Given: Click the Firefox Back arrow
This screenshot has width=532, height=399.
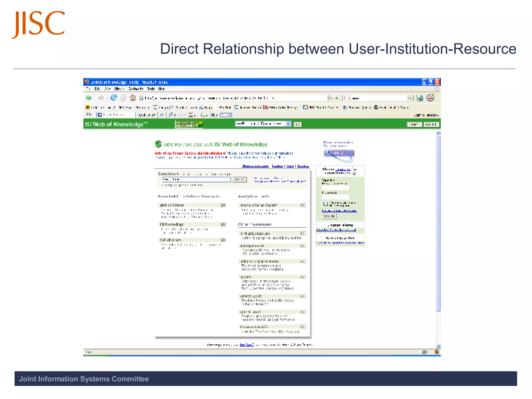Looking at the screenshot, I should click(89, 98).
